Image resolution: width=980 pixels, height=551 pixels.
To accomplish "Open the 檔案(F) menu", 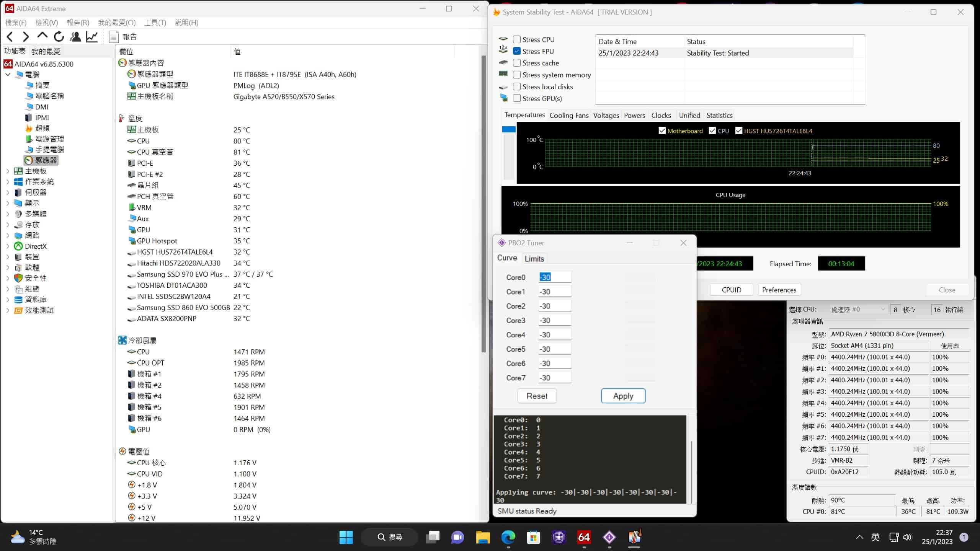I will pyautogui.click(x=16, y=23).
